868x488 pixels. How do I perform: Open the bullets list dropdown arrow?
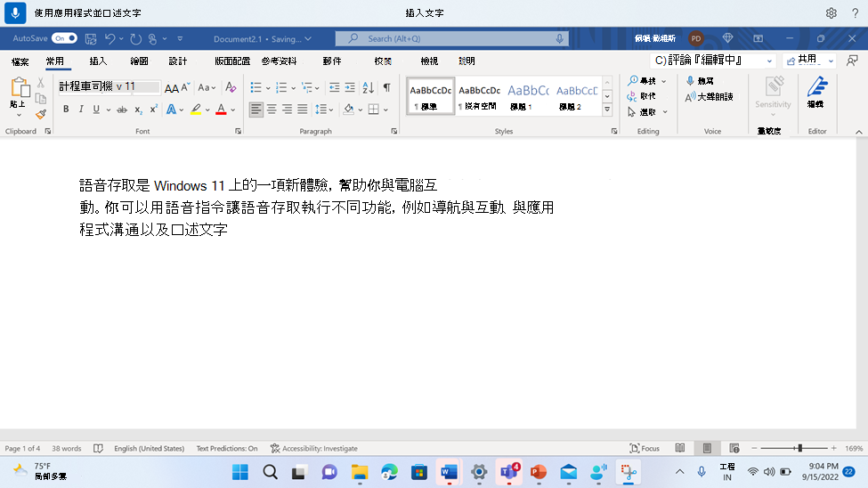point(268,88)
